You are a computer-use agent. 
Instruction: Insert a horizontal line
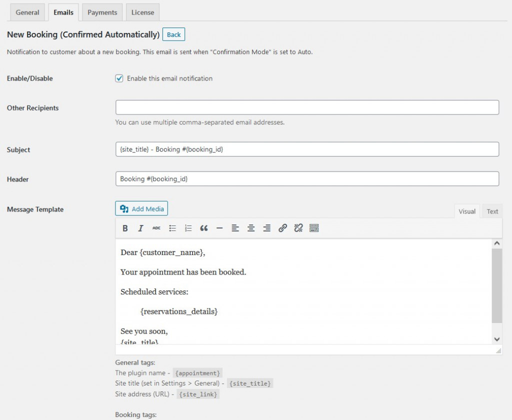coord(219,228)
